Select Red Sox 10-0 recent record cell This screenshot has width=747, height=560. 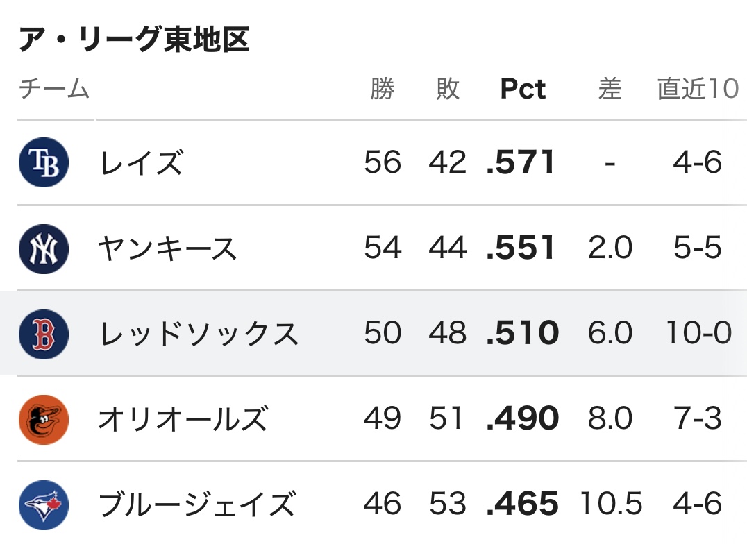tap(698, 333)
